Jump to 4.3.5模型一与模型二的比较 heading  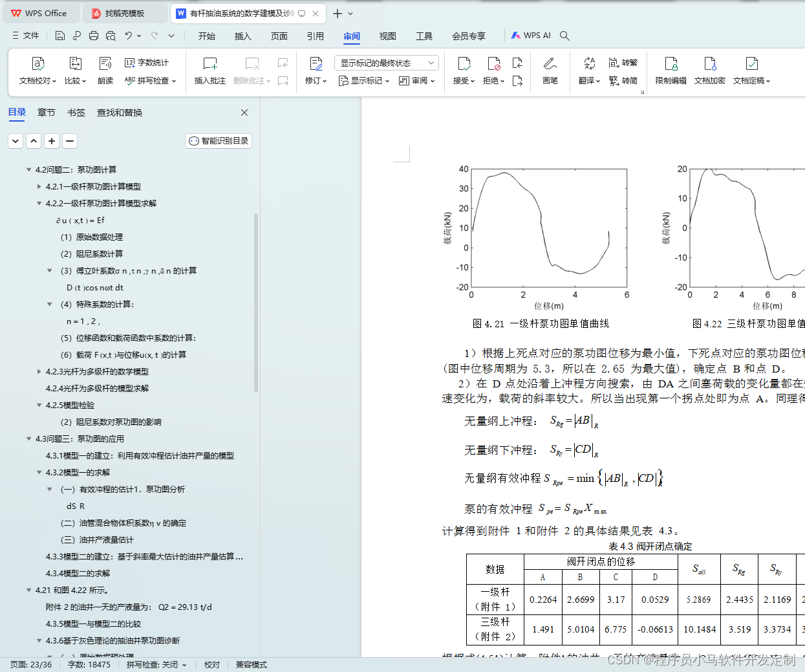pos(93,623)
